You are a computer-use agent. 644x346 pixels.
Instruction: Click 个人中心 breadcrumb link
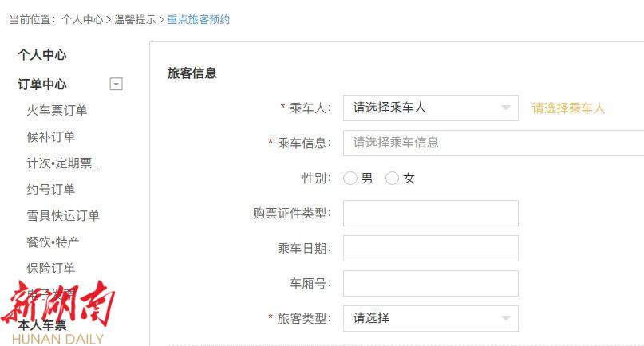tap(82, 19)
